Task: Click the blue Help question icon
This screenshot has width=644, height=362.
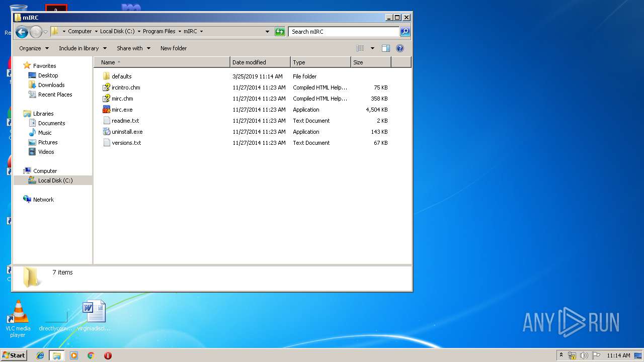Action: point(400,48)
